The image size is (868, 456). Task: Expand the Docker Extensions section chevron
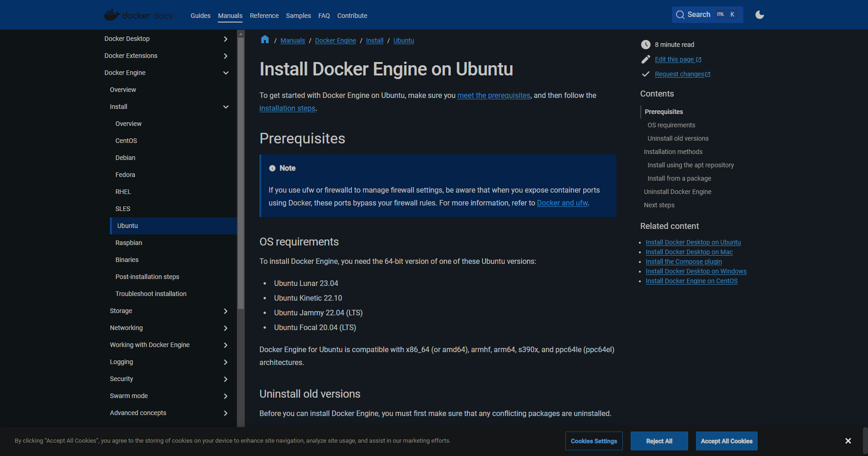pyautogui.click(x=225, y=56)
